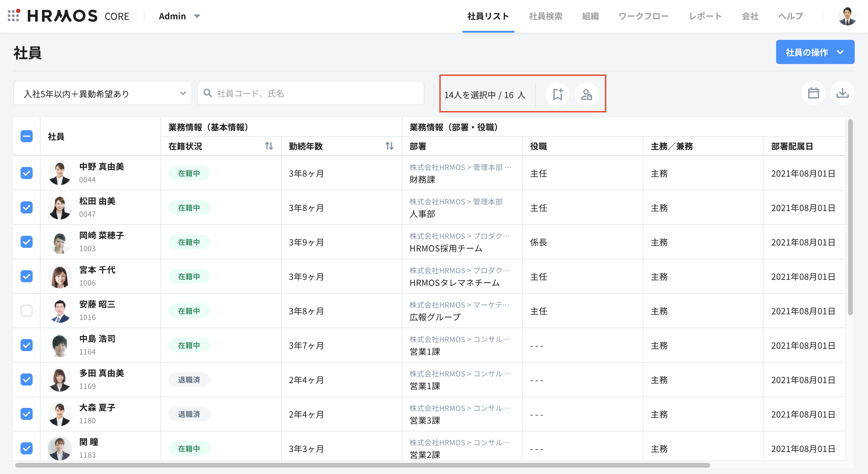Viewport: 868px width, 474px height.
Task: Toggle the select-all header checkbox
Action: (x=27, y=136)
